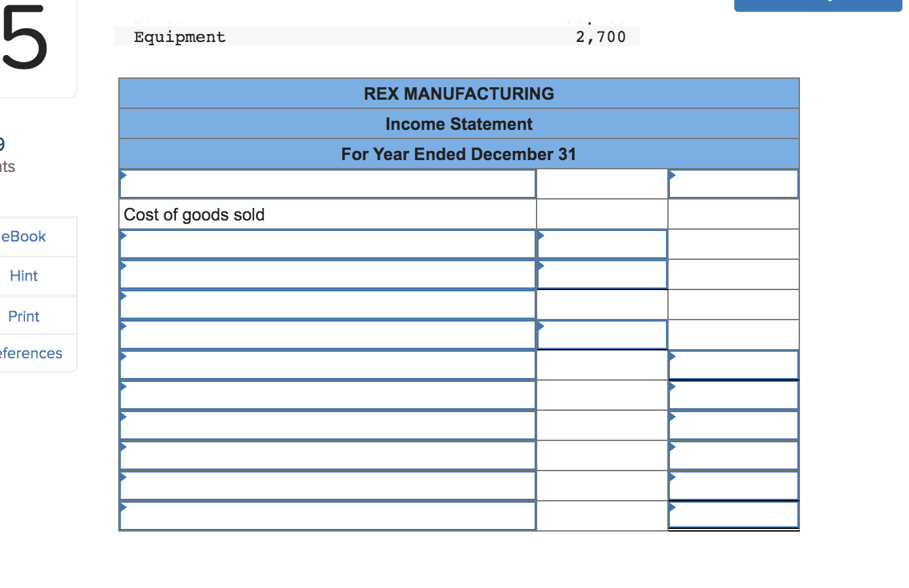The height and width of the screenshot is (588, 909).
Task: Click the For Year Ended December 31 heading
Action: pyautogui.click(x=459, y=154)
